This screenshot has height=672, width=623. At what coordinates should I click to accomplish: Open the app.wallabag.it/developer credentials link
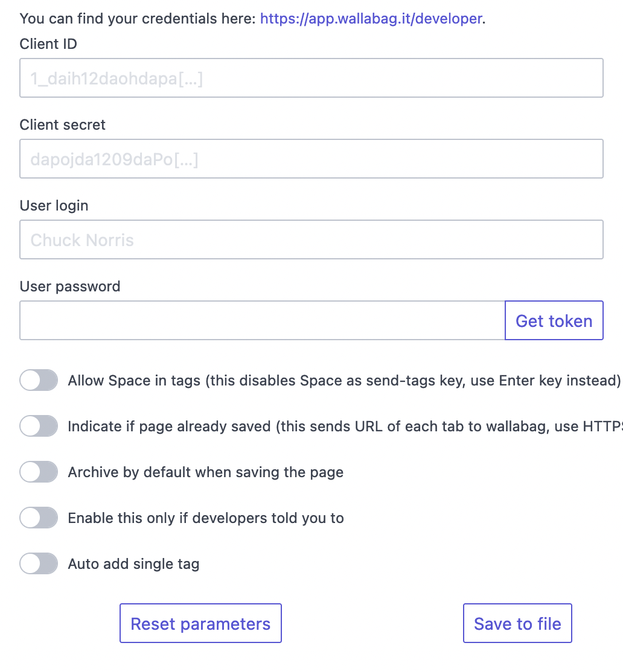pos(371,19)
